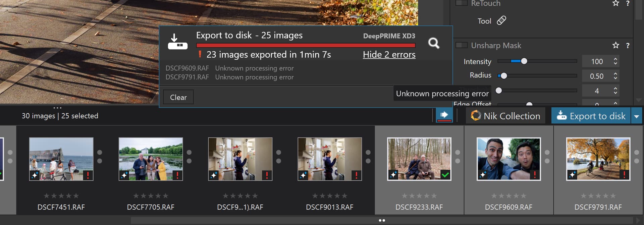
Task: Click the Hide 2 errors link
Action: pos(389,55)
